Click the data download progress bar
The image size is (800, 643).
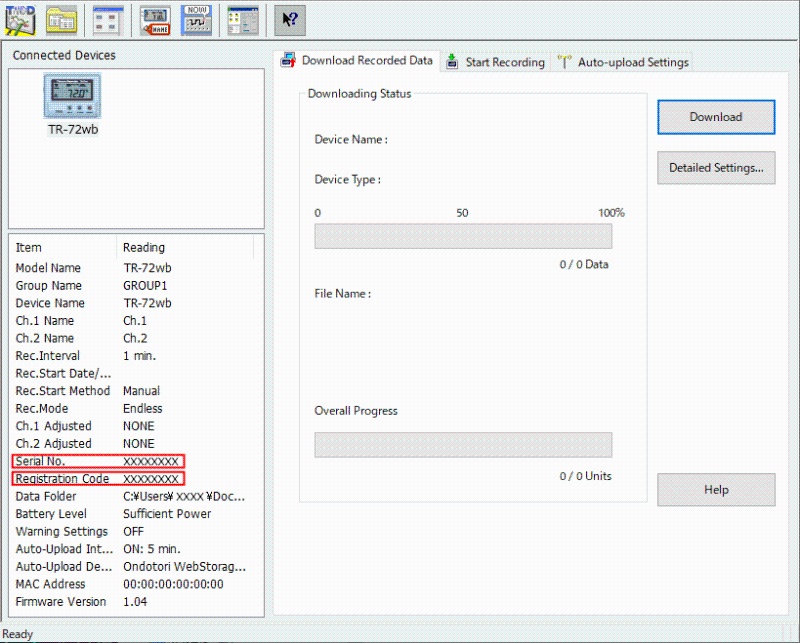tap(463, 236)
